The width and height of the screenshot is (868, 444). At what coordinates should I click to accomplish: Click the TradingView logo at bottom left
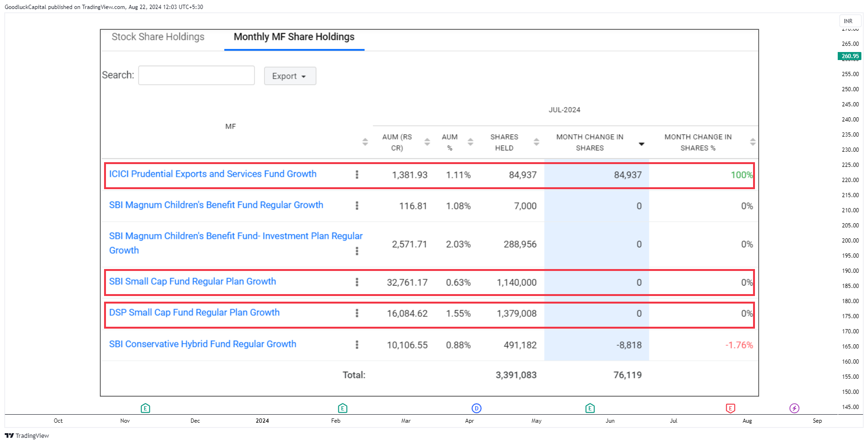pos(27,435)
